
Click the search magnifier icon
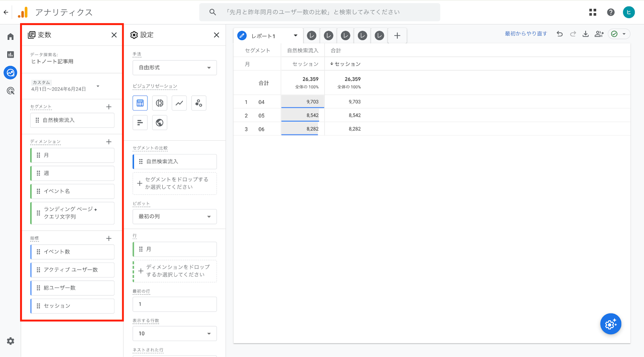pyautogui.click(x=213, y=12)
